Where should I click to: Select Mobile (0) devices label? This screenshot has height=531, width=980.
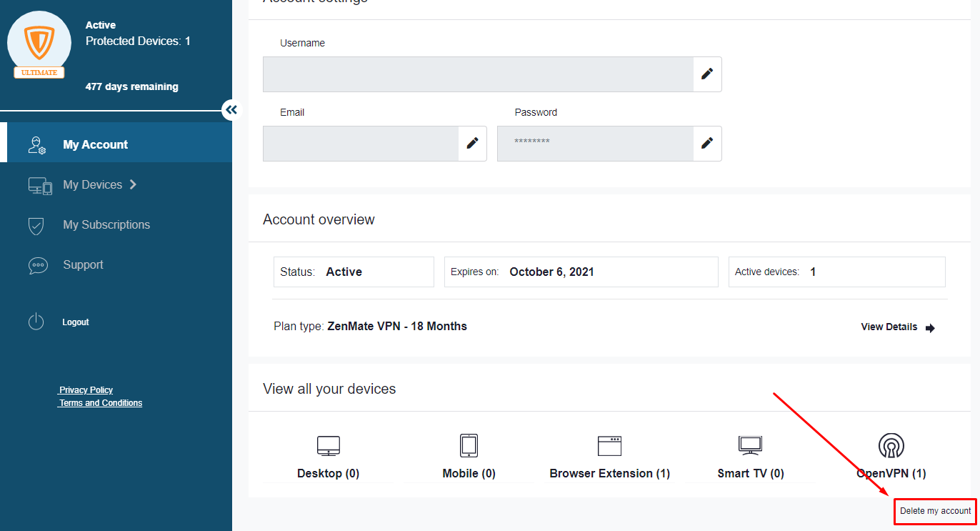pyautogui.click(x=469, y=474)
